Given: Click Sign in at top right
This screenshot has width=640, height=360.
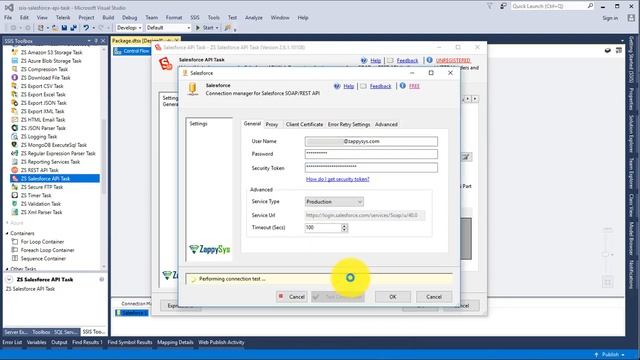Looking at the screenshot, I should 610,18.
